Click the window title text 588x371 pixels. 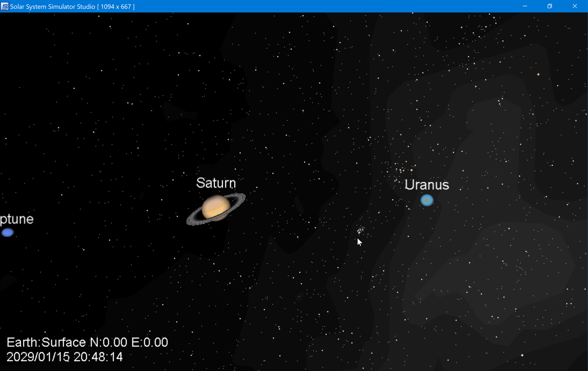(x=72, y=6)
